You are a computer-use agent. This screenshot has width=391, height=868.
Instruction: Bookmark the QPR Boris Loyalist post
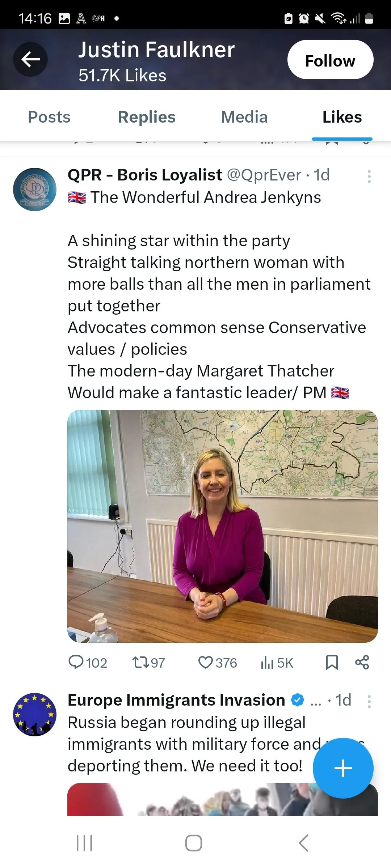point(332,662)
